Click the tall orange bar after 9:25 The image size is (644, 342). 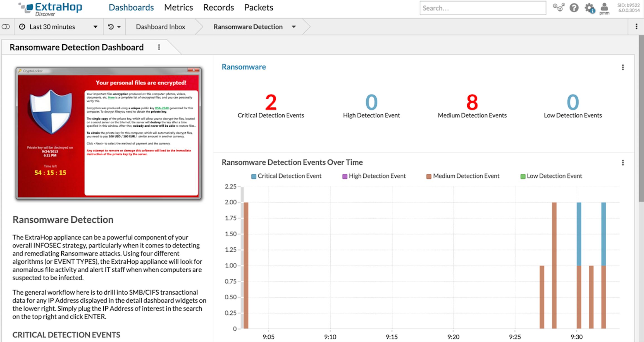[x=554, y=265]
